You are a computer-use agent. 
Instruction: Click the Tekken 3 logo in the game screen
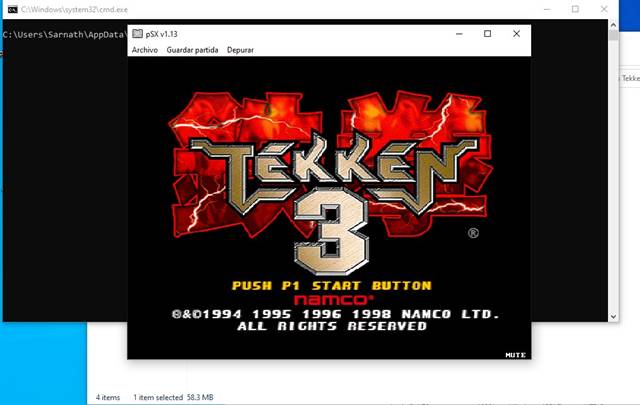pyautogui.click(x=331, y=183)
